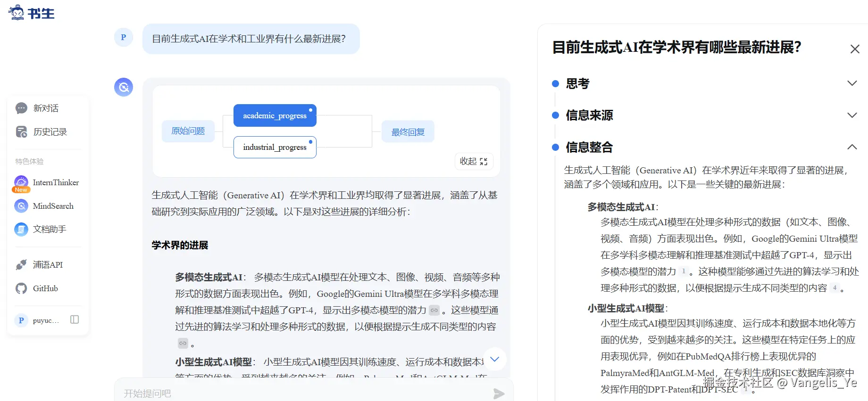Click the GitHub octocat icon

[21, 288]
